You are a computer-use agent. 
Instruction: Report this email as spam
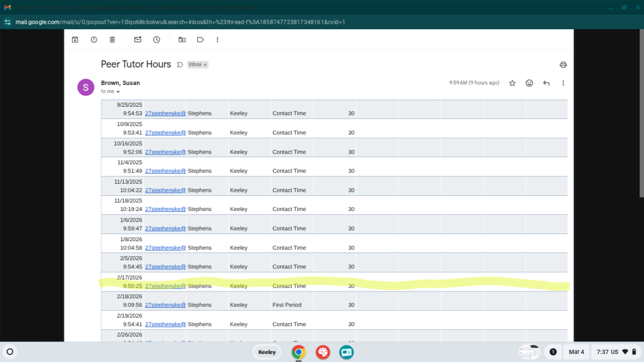(94, 40)
